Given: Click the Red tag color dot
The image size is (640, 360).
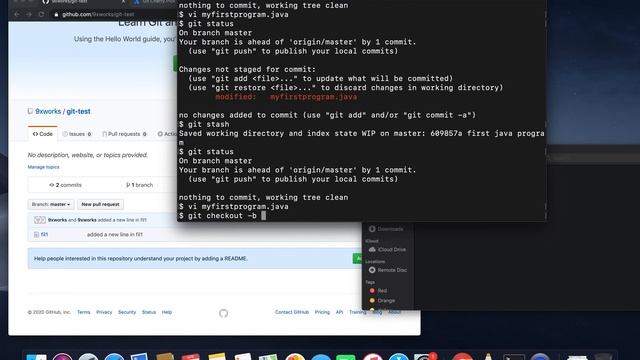Looking at the screenshot, I should coord(372,291).
